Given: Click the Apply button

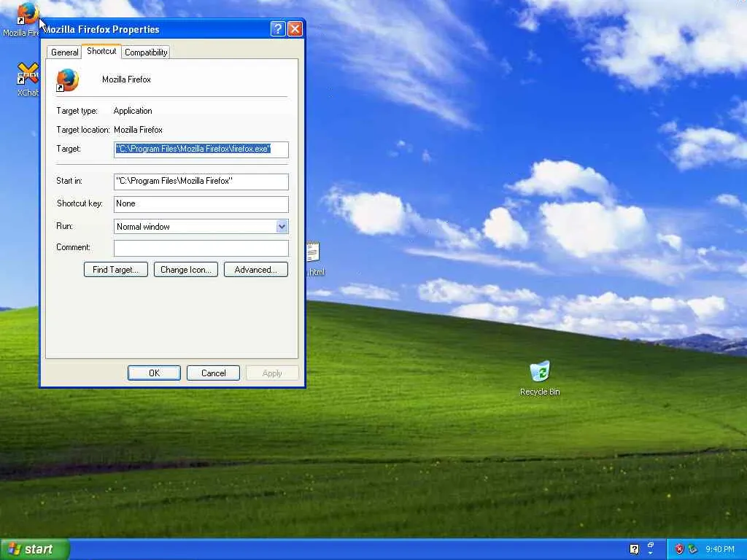Looking at the screenshot, I should [x=272, y=373].
